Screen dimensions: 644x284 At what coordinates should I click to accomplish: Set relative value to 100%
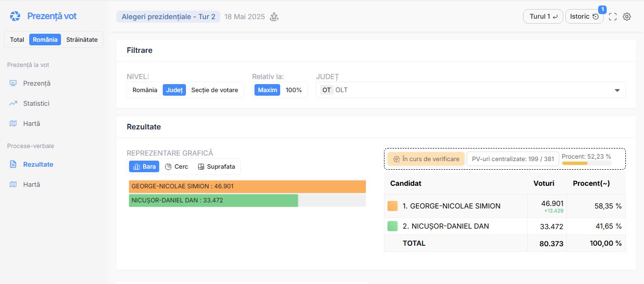pyautogui.click(x=294, y=90)
